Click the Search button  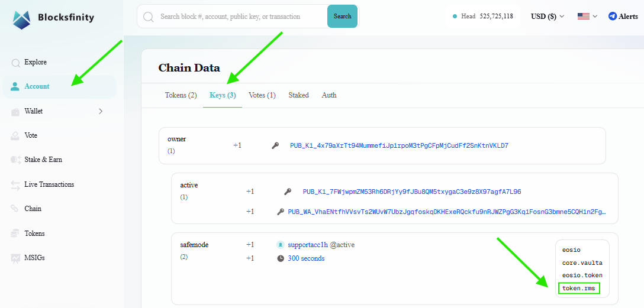coord(342,17)
